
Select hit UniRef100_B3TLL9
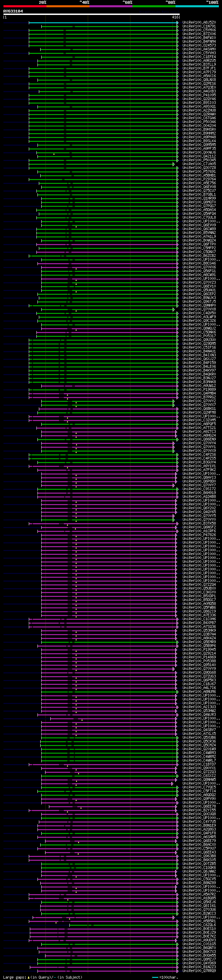tap(199, 64)
